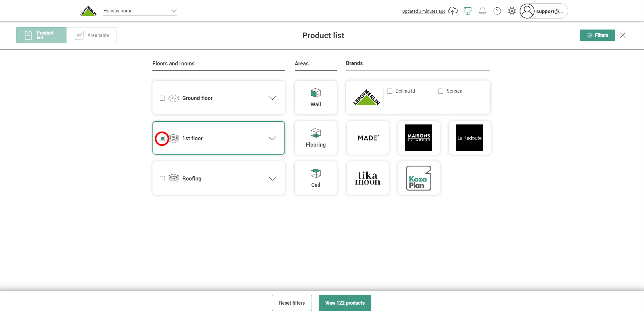Open the notifications bell

(482, 11)
